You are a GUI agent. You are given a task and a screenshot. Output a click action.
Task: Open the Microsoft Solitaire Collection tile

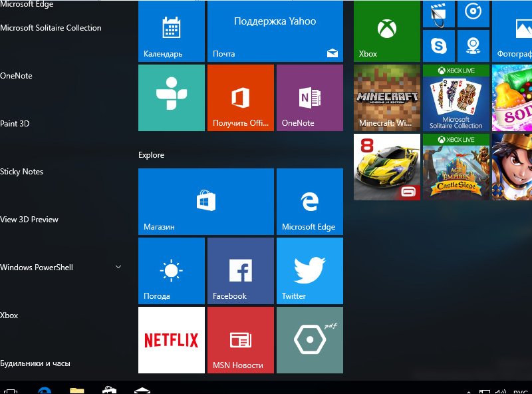pos(456,98)
